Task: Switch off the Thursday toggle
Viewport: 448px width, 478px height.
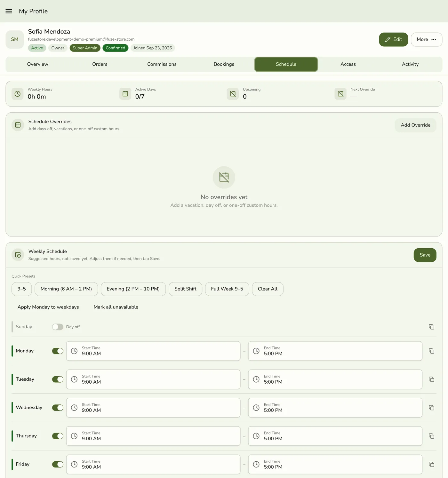Action: (x=58, y=436)
